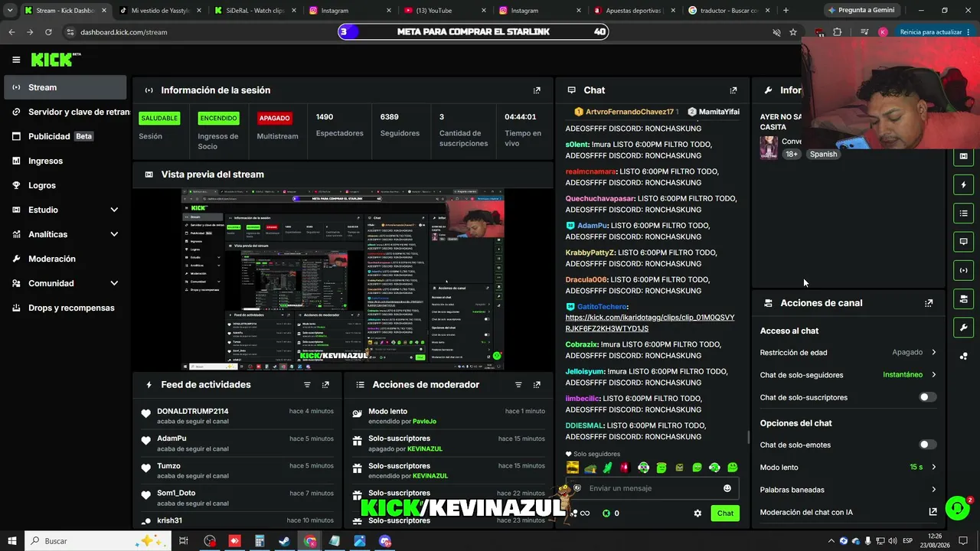The image size is (980, 551).
Task: Open Task View on the taskbar
Action: click(x=184, y=541)
